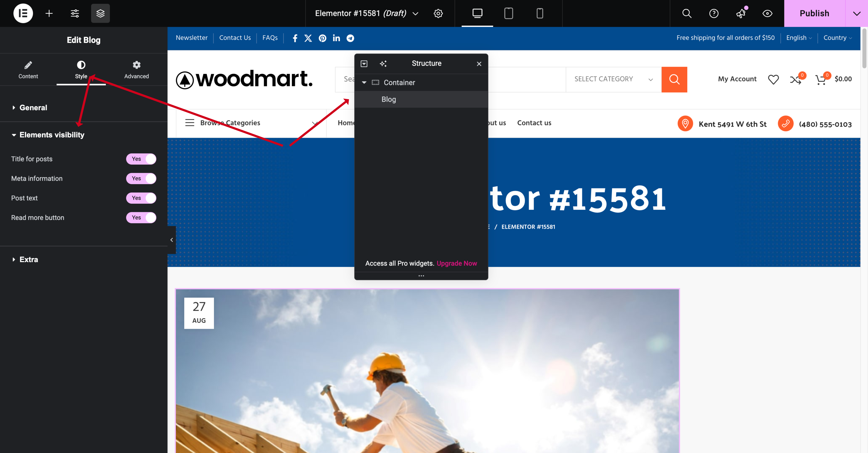This screenshot has width=868, height=453.
Task: Click the dock toggle icon in Structure panel
Action: pyautogui.click(x=364, y=64)
